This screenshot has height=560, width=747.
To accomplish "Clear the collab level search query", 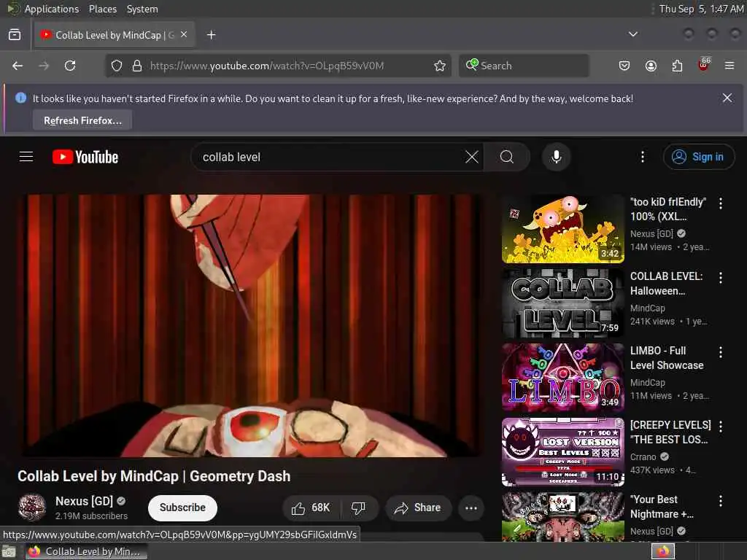I will [x=472, y=157].
